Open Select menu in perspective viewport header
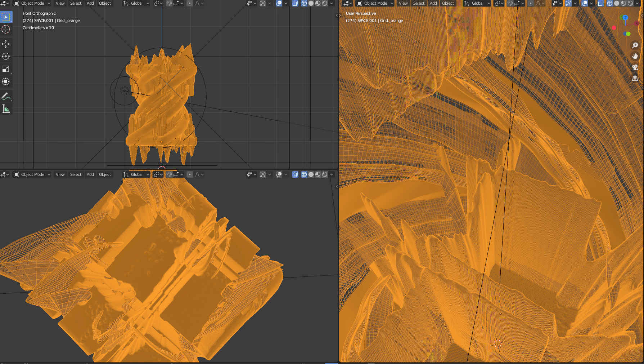This screenshot has width=644, height=364. point(419,3)
